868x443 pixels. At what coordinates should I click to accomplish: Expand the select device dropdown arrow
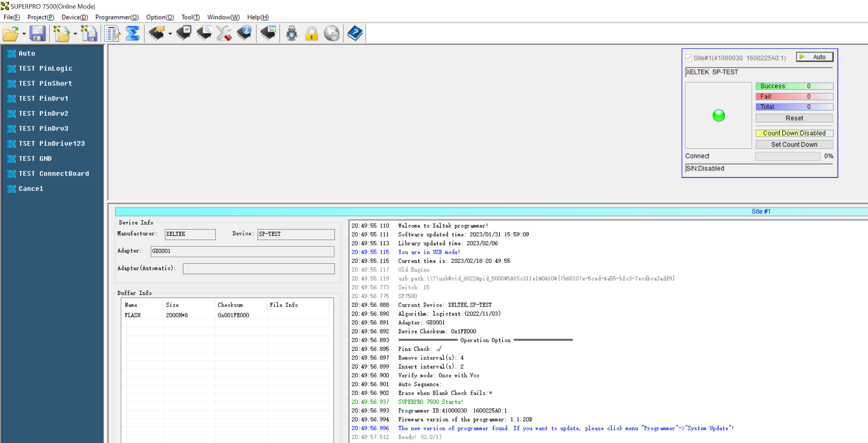170,34
